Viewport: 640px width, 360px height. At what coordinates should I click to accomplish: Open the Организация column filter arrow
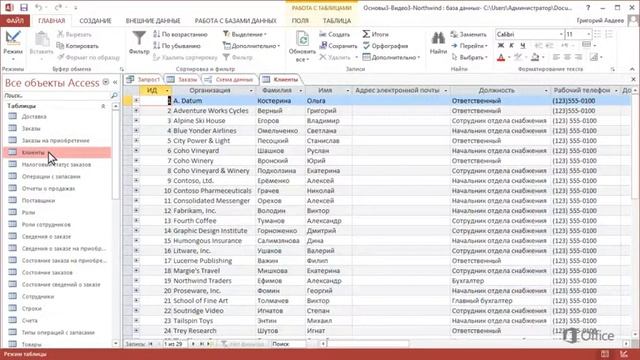[x=251, y=91]
